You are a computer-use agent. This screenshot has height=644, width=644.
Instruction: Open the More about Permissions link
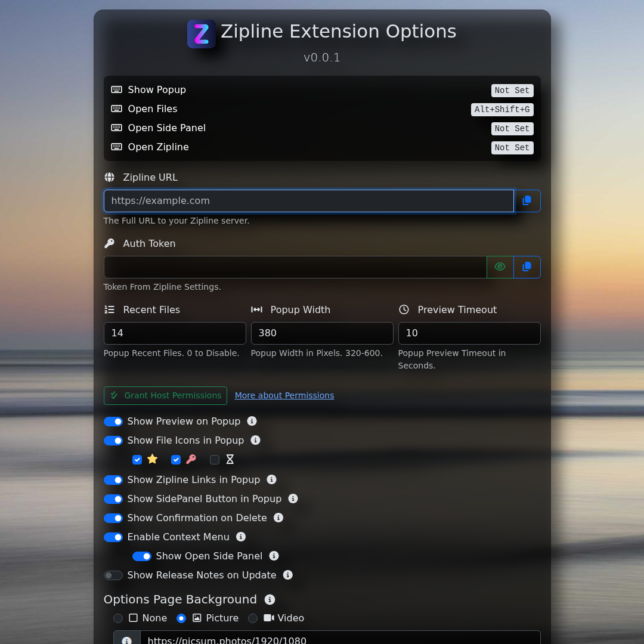pos(284,395)
